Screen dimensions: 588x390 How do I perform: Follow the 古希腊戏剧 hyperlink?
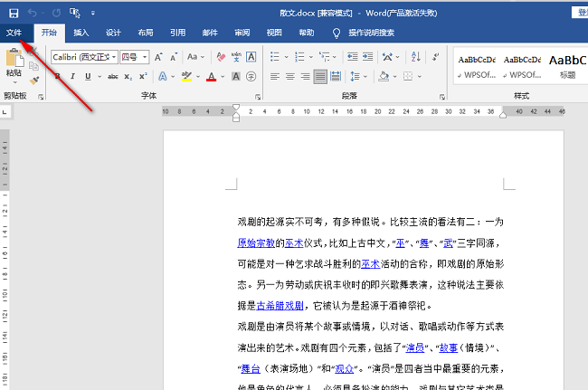tap(280, 306)
